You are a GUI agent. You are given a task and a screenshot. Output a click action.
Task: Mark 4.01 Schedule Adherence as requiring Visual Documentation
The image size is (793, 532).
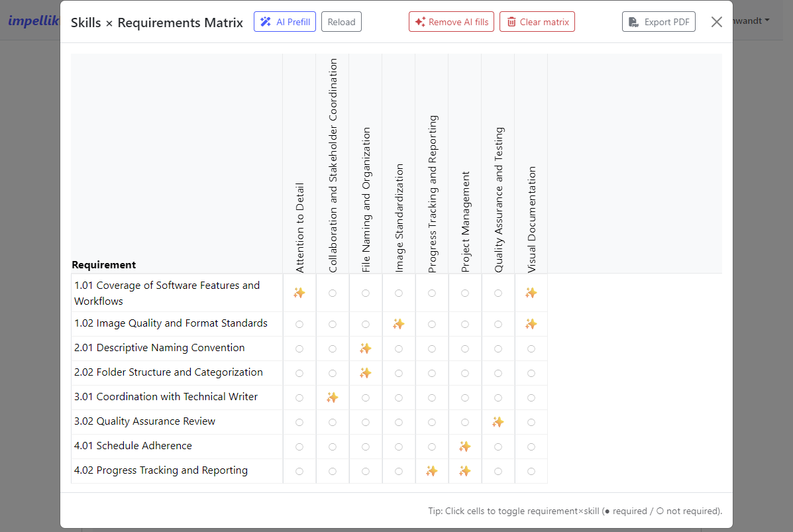[531, 447]
